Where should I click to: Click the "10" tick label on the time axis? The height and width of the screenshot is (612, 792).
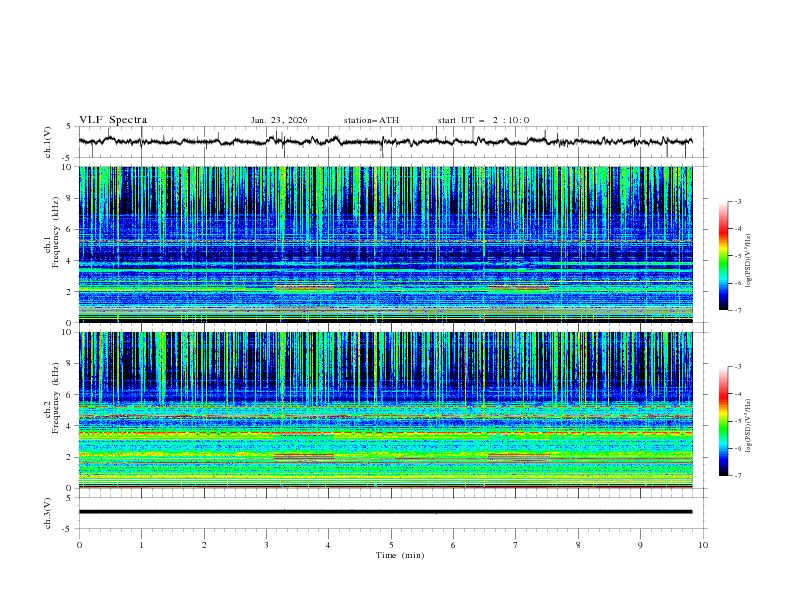click(x=703, y=545)
